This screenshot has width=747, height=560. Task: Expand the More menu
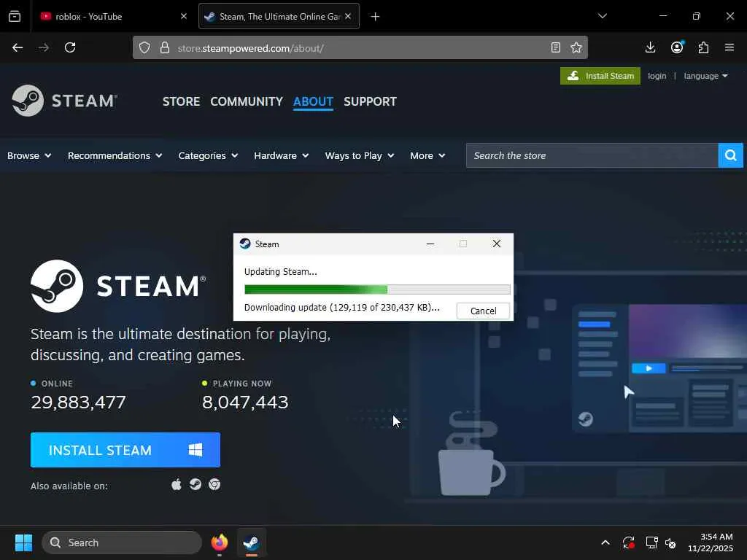[427, 156]
